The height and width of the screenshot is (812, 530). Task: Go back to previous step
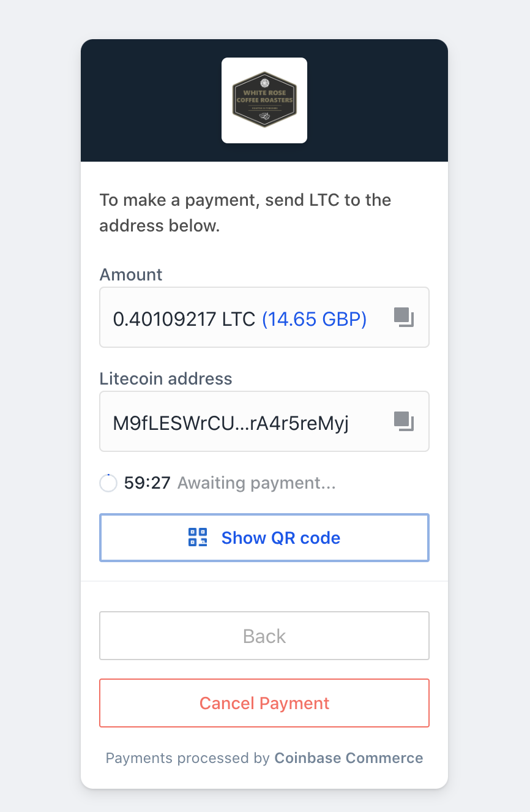point(264,636)
